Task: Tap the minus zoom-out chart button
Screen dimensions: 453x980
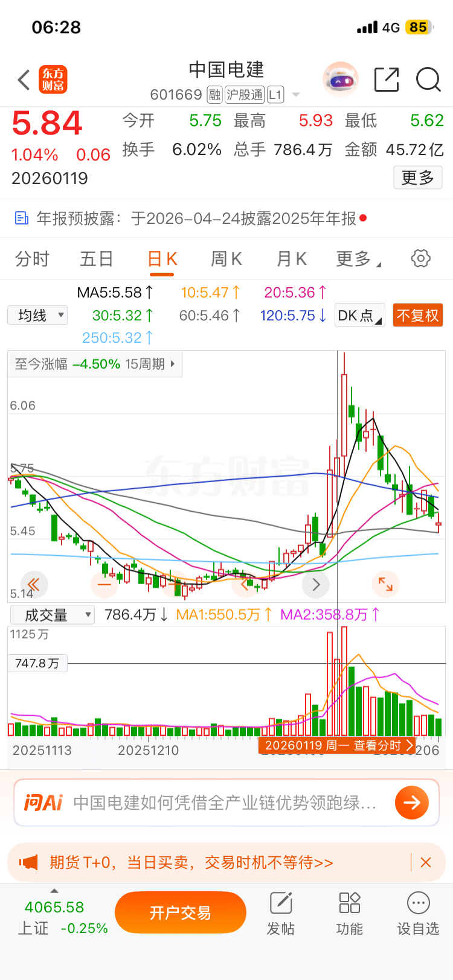Action: [x=104, y=584]
